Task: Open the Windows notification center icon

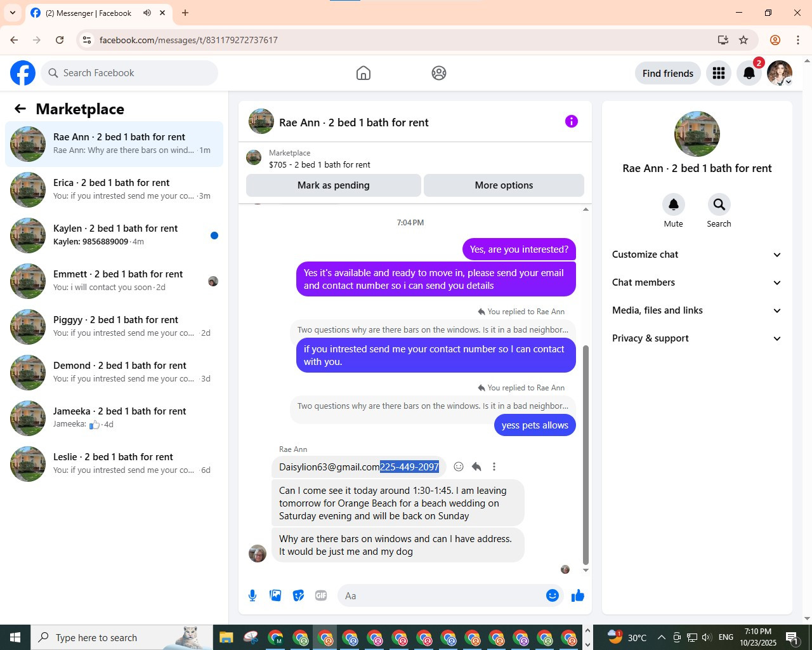Action: (792, 637)
